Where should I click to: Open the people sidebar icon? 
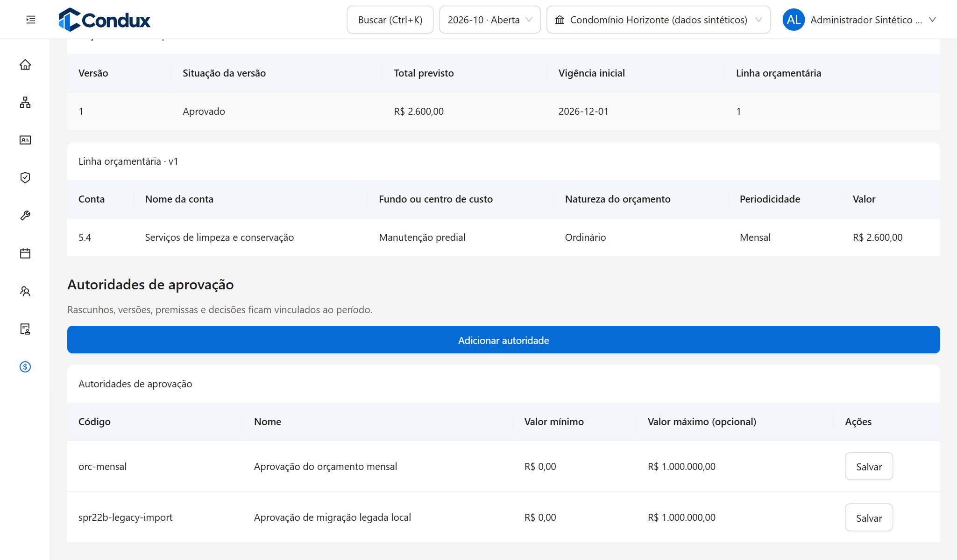(25, 291)
